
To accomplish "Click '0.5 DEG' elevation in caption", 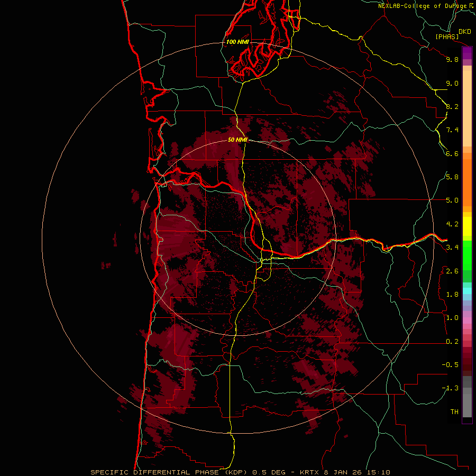I will tap(269, 472).
